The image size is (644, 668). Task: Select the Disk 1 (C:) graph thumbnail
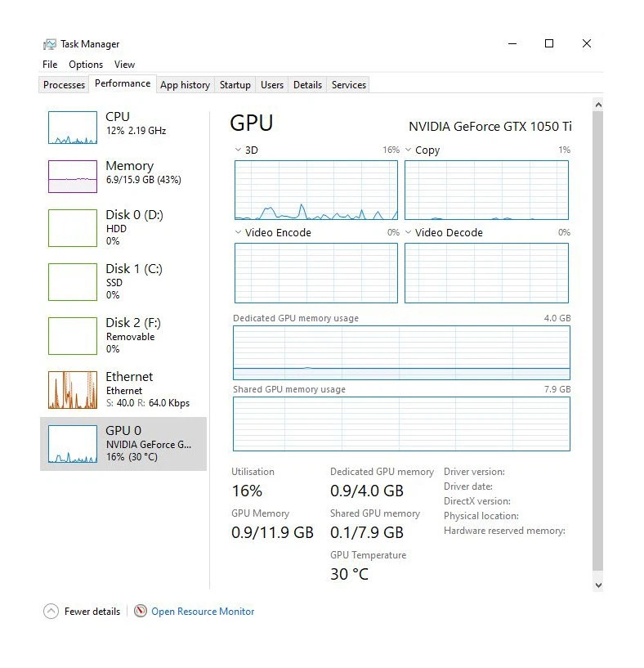tap(73, 282)
